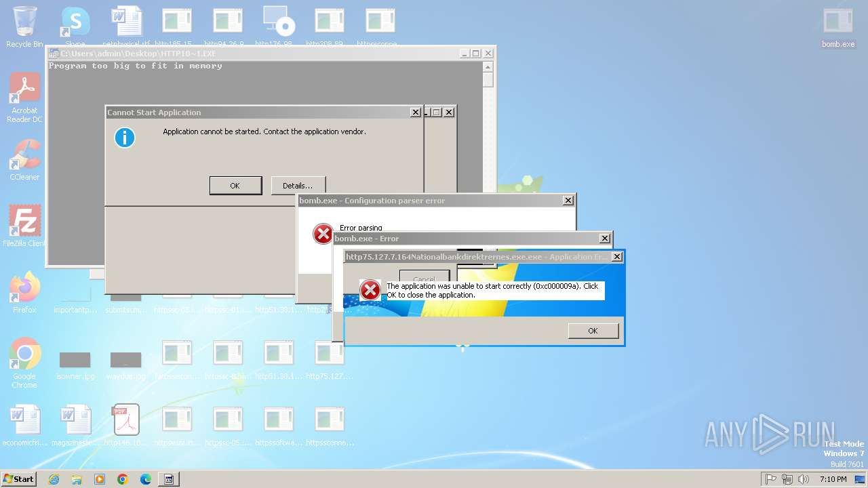Select the http208.89 desktop file icon
868x488 pixels.
[x=330, y=27]
